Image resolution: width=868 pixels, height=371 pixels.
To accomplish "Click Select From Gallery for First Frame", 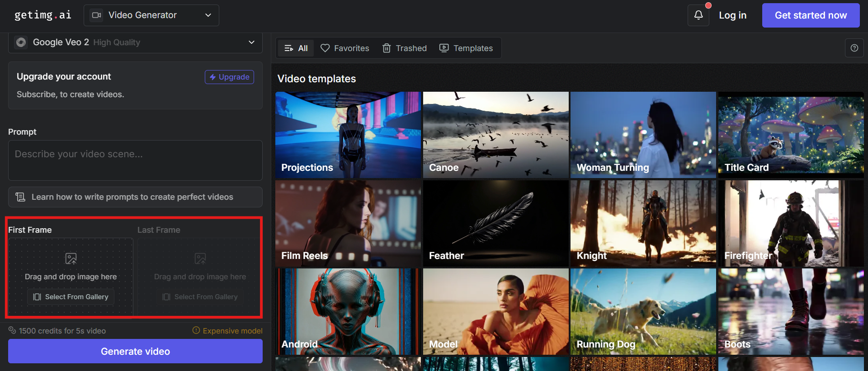I will click(71, 297).
